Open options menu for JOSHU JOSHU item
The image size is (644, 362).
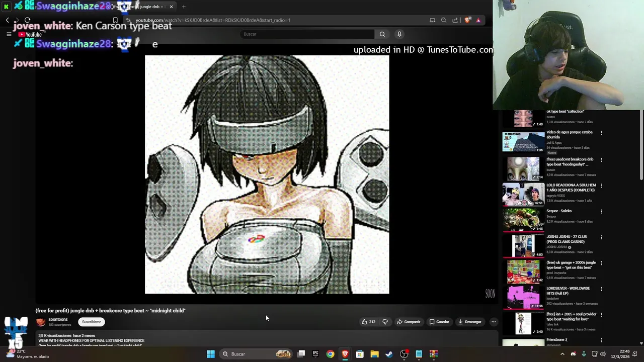601,237
